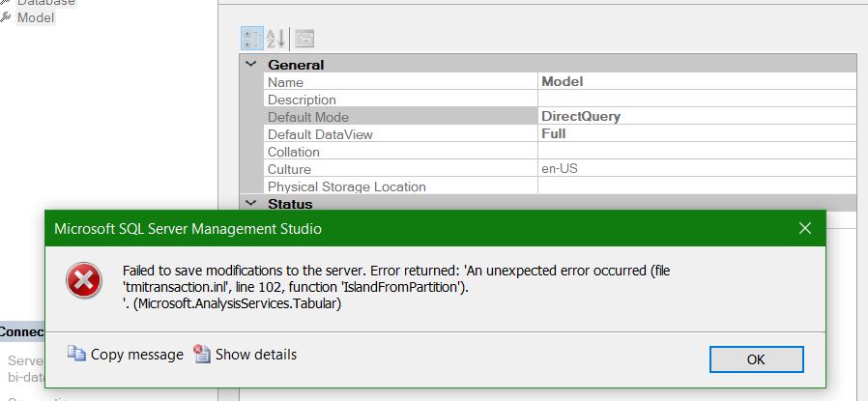Click the empty Collation value field

tap(697, 152)
